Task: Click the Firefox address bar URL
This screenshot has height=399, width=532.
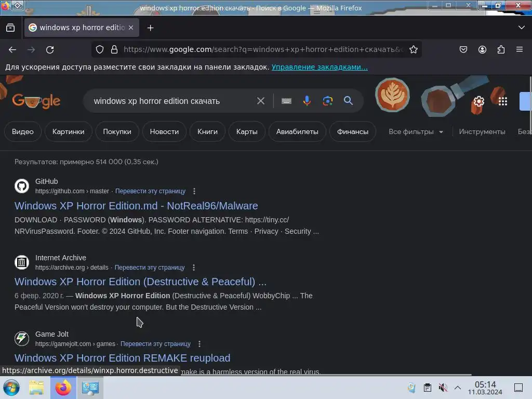Action: [x=263, y=49]
